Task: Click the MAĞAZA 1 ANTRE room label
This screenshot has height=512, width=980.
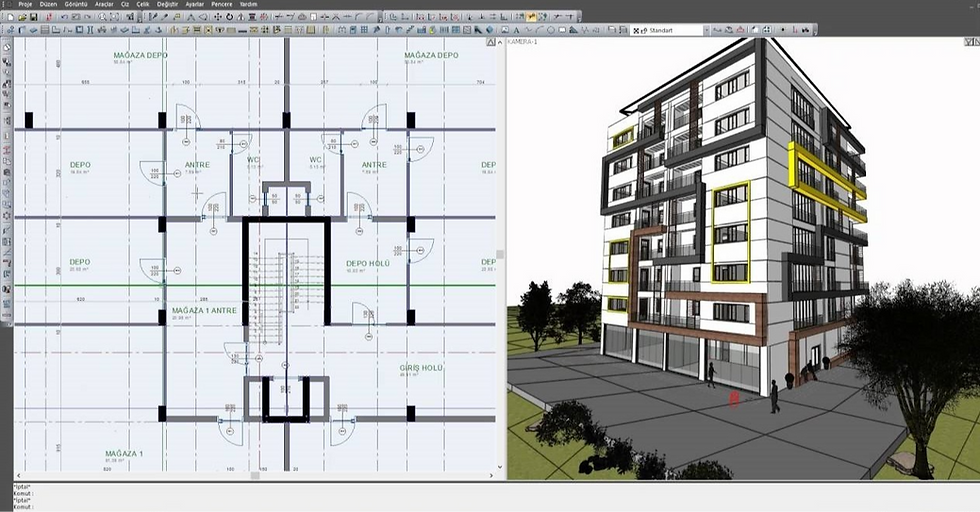Action: pos(204,310)
